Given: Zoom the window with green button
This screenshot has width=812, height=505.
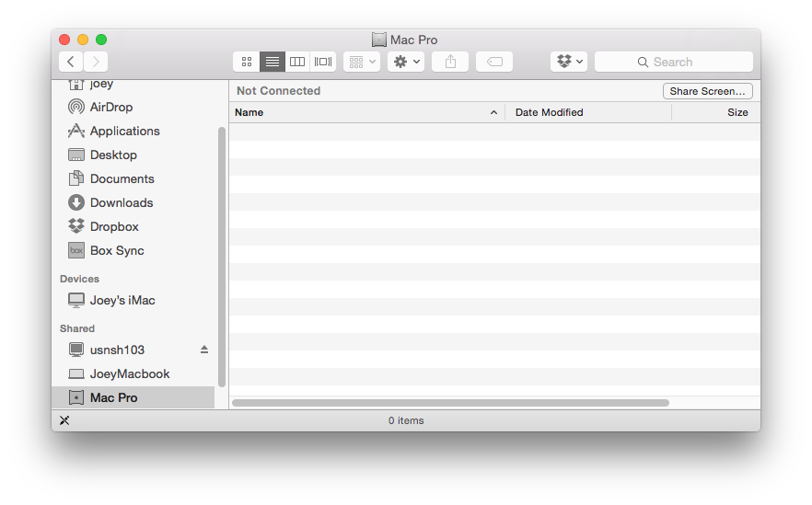Looking at the screenshot, I should (101, 40).
